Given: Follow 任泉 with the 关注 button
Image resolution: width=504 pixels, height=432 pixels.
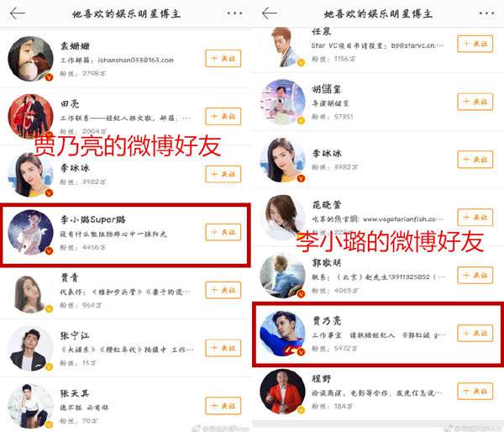Looking at the screenshot, I should (475, 44).
